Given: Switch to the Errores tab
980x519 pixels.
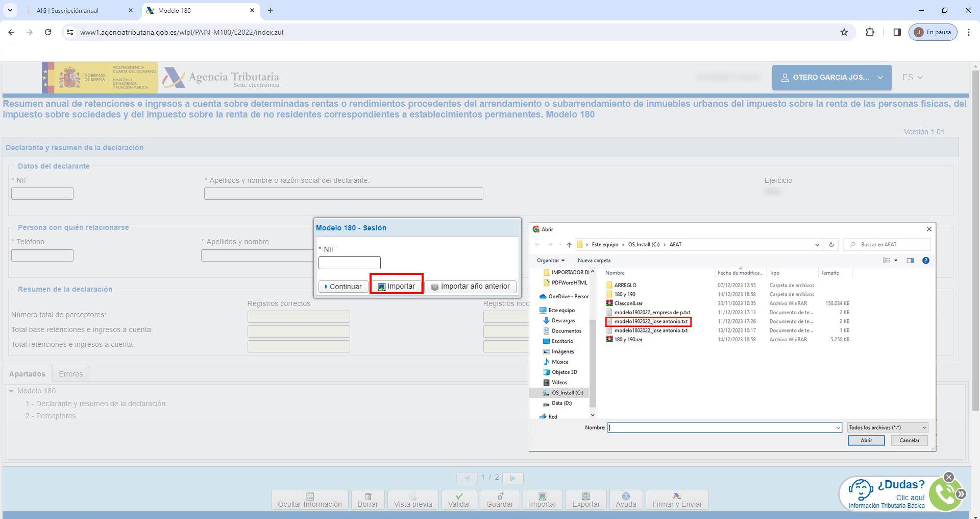Looking at the screenshot, I should (70, 374).
